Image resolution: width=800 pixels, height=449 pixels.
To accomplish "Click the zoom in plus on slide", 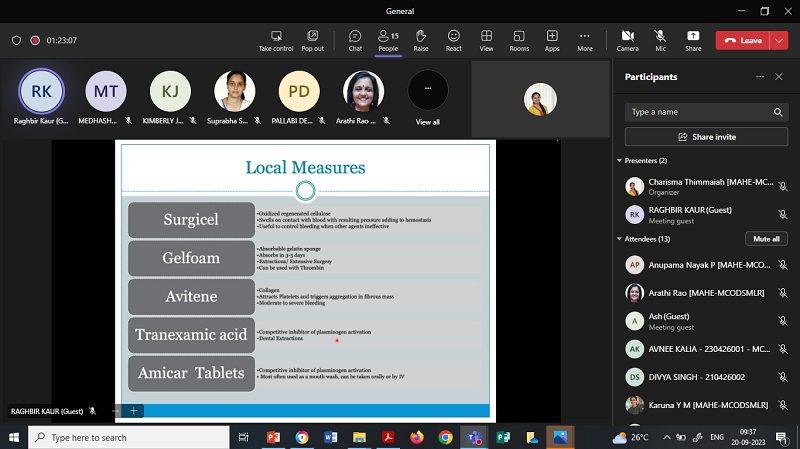I will pos(135,410).
